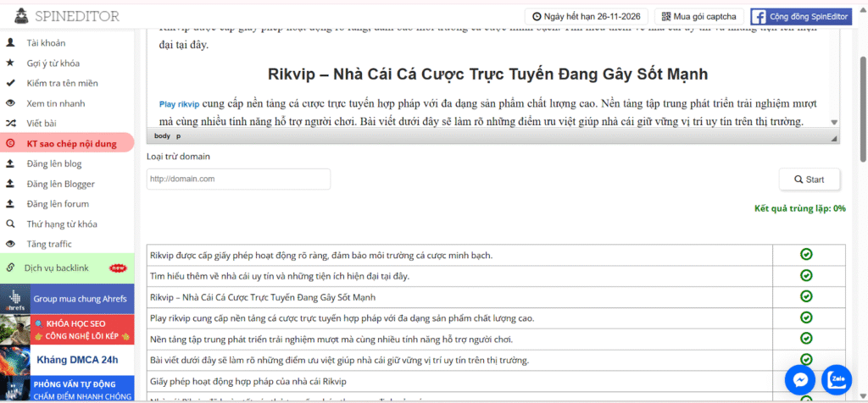
Task: Click 'Group mua chung Ahrefs' banner
Action: [67, 299]
